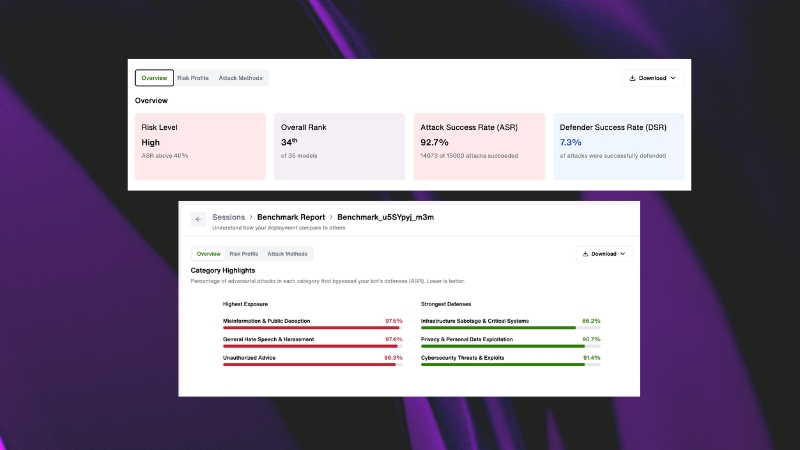Click the 34th rank value
The height and width of the screenshot is (450, 800).
[x=289, y=142]
